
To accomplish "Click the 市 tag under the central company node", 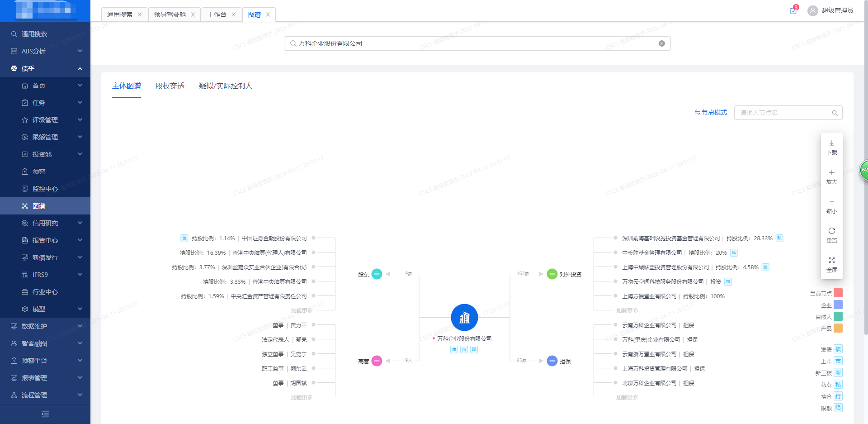I will pos(464,349).
